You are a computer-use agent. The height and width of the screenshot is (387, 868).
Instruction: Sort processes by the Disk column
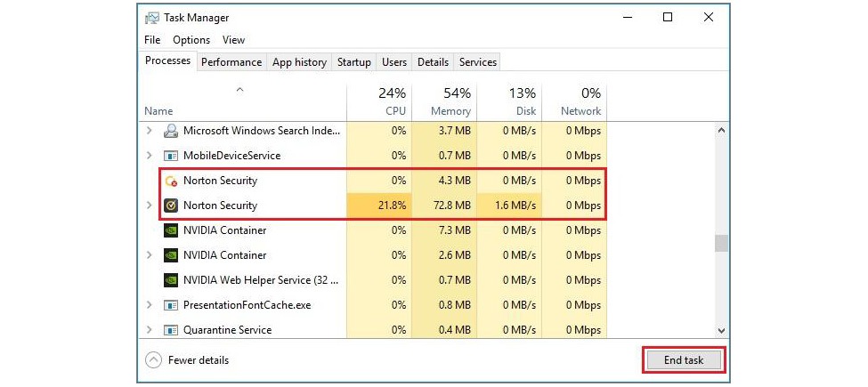point(509,102)
